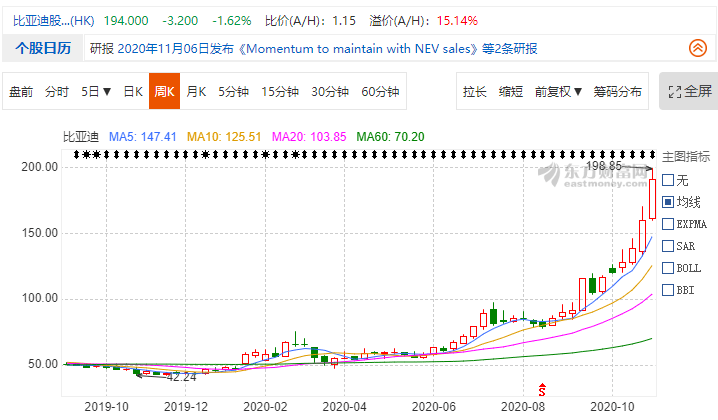Click the MA20: 103.85 legend
The height and width of the screenshot is (420, 718).
(x=309, y=136)
